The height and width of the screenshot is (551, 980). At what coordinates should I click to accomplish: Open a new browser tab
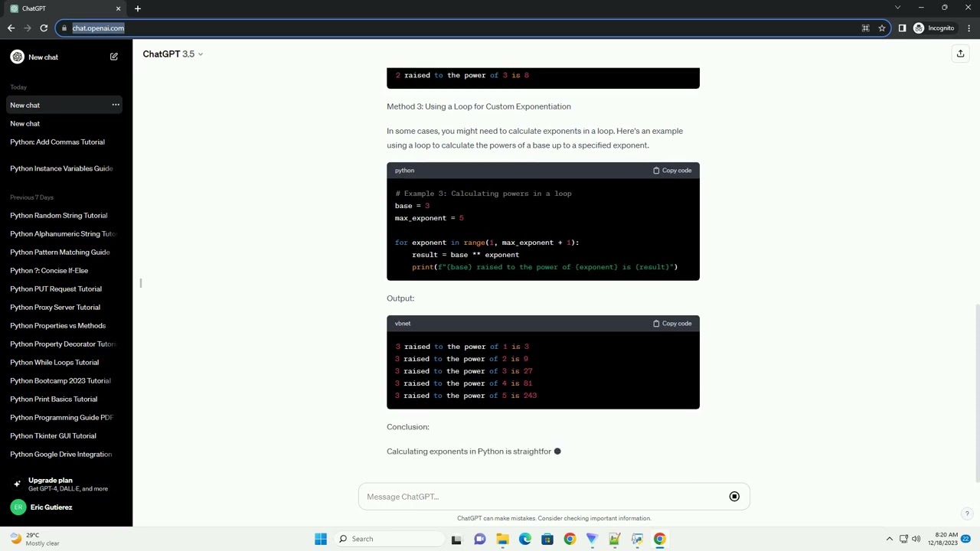pos(138,8)
